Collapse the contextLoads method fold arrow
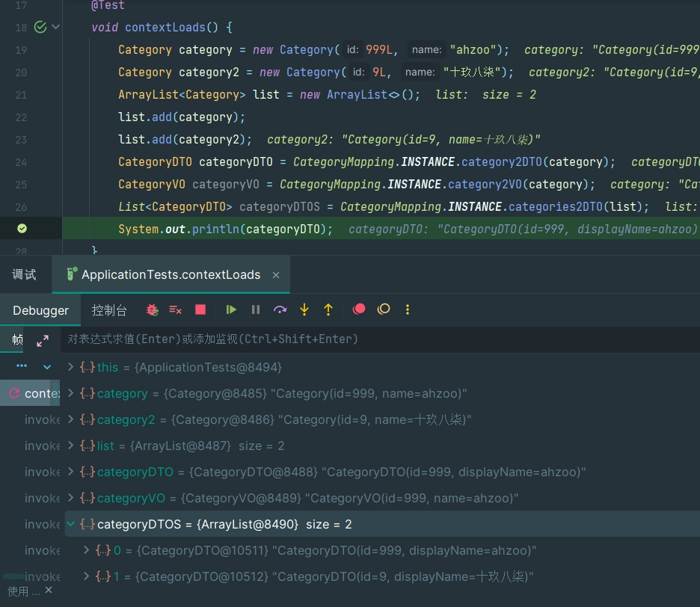This screenshot has width=700, height=607. (x=56, y=28)
